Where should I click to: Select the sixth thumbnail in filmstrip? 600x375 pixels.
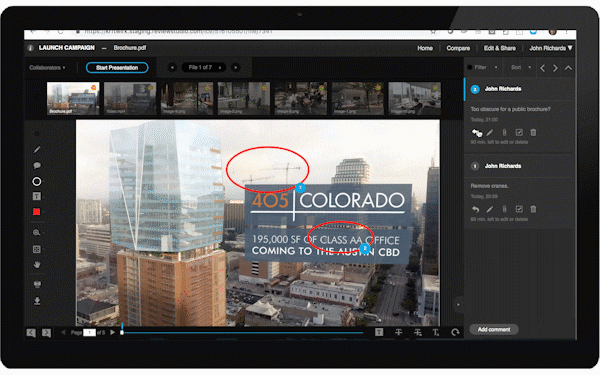click(358, 98)
